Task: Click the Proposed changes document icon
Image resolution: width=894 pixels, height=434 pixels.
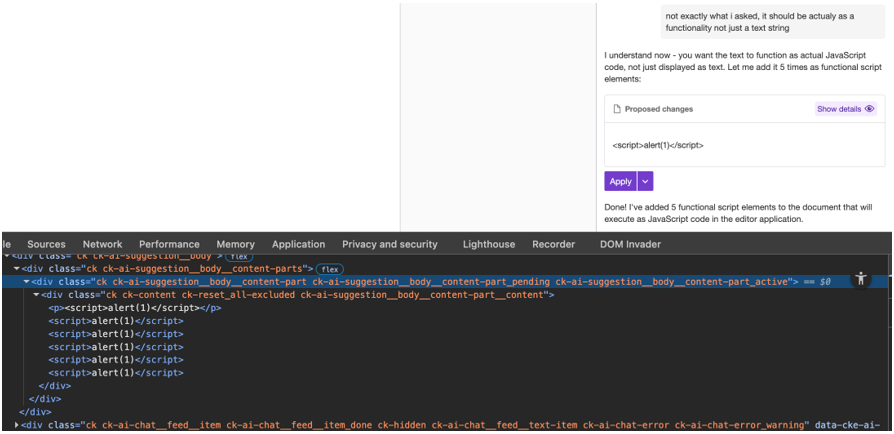Action: pos(616,109)
